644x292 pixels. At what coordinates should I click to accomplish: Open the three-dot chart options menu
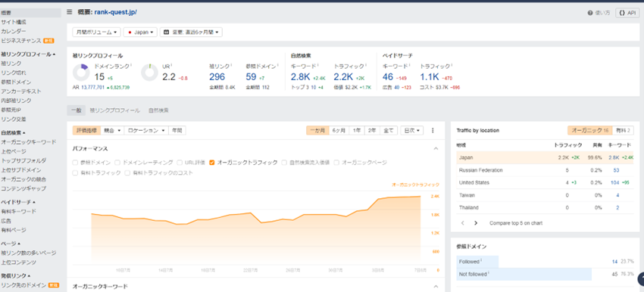433,130
